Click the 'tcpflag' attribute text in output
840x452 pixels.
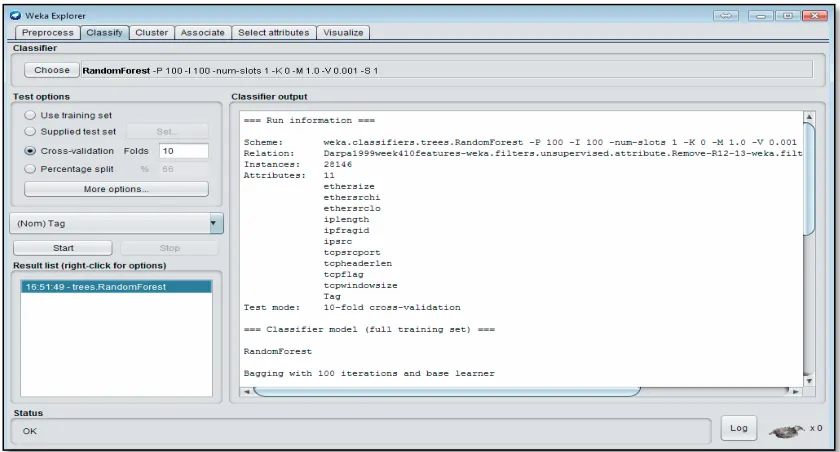[343, 274]
